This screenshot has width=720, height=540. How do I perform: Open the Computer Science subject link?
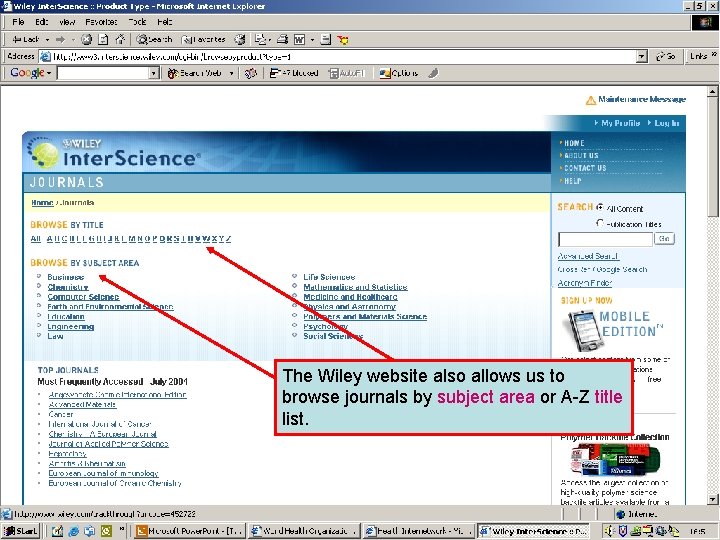(83, 297)
